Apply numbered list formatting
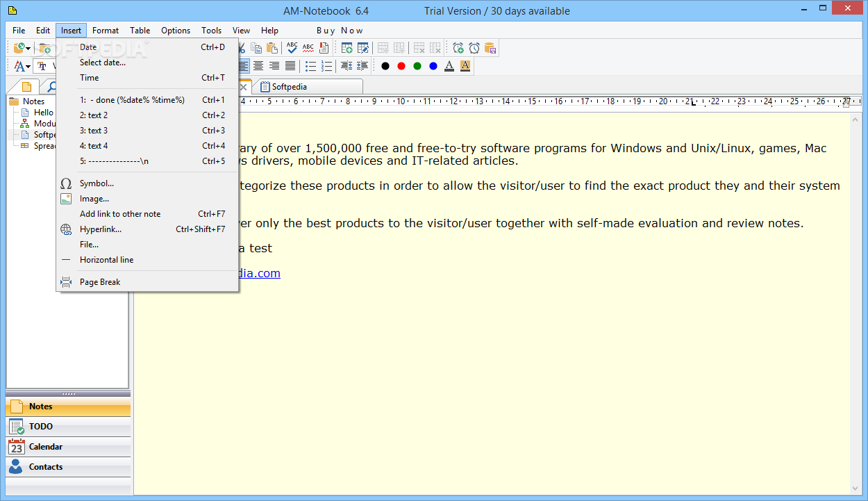Image resolution: width=868 pixels, height=501 pixels. [x=326, y=66]
